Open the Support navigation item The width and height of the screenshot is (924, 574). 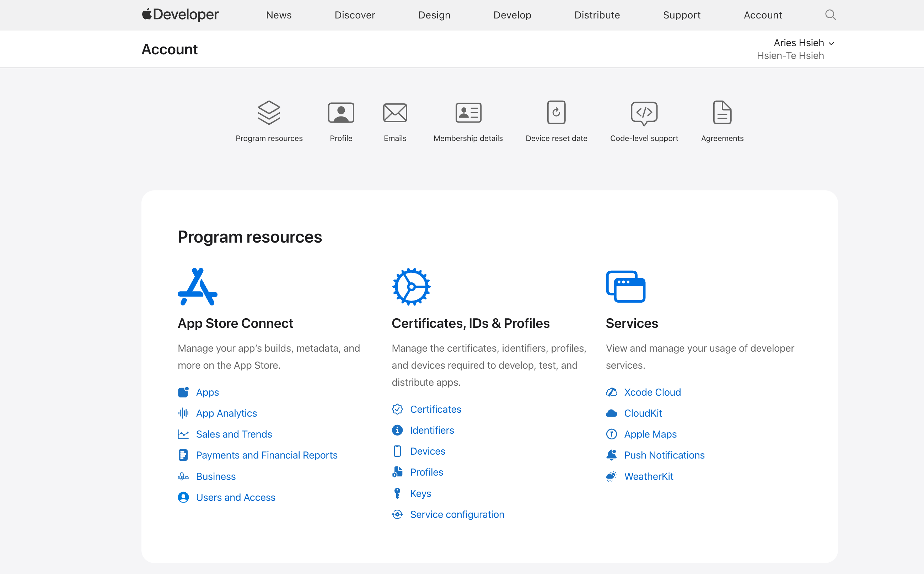[681, 15]
